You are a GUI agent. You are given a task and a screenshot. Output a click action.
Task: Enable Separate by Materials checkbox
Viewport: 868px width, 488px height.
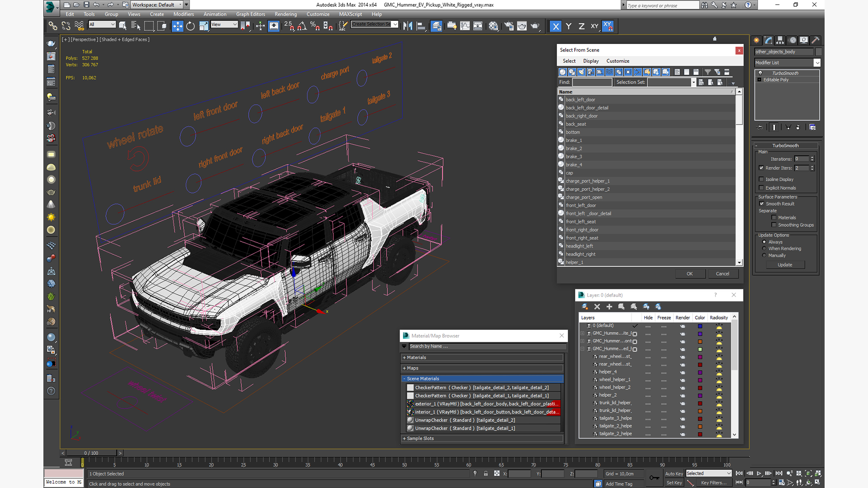click(x=774, y=218)
